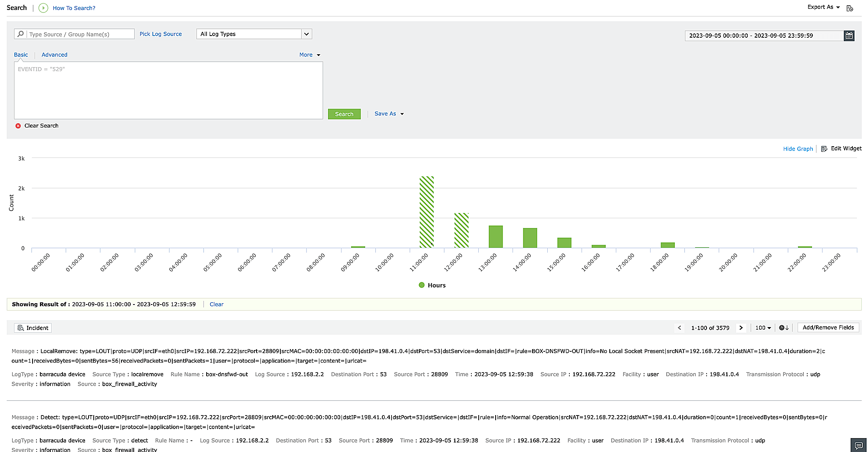Click the Hide Graph link

tap(798, 149)
